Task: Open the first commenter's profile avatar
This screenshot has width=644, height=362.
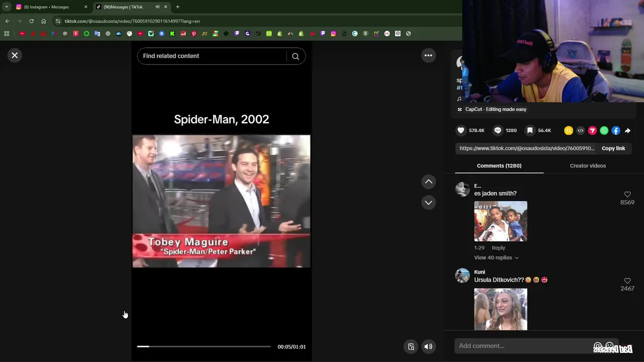Action: [x=462, y=189]
